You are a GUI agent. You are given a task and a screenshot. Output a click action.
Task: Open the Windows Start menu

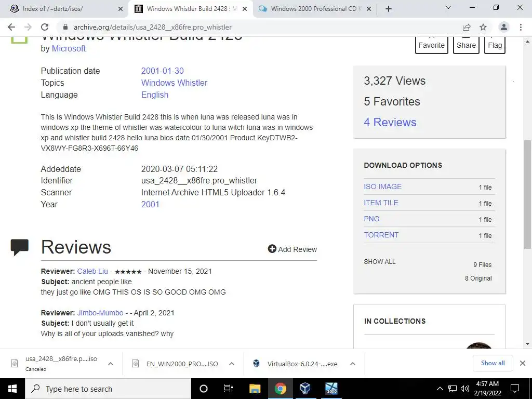(x=12, y=389)
